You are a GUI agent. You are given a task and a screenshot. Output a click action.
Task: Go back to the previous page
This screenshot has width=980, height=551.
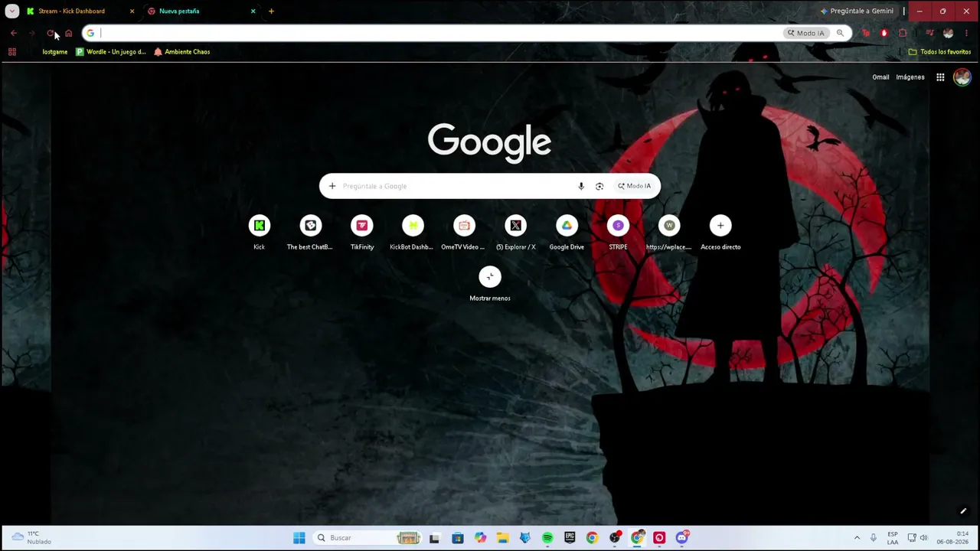click(x=14, y=33)
